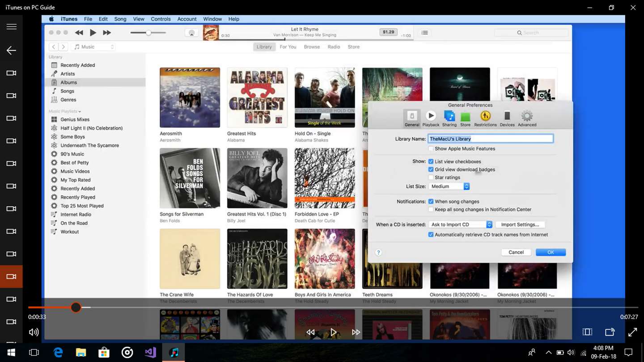This screenshot has height=362, width=644.
Task: Uncheck List view checkboxes option
Action: pyautogui.click(x=431, y=161)
